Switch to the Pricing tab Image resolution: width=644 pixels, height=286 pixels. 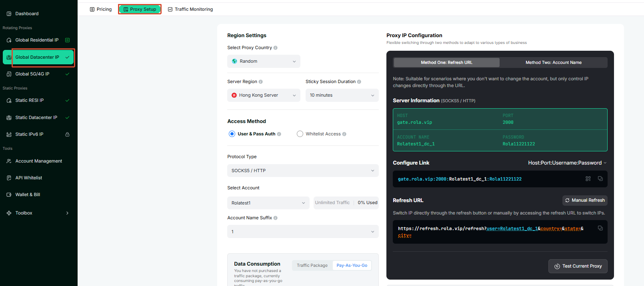(x=101, y=9)
